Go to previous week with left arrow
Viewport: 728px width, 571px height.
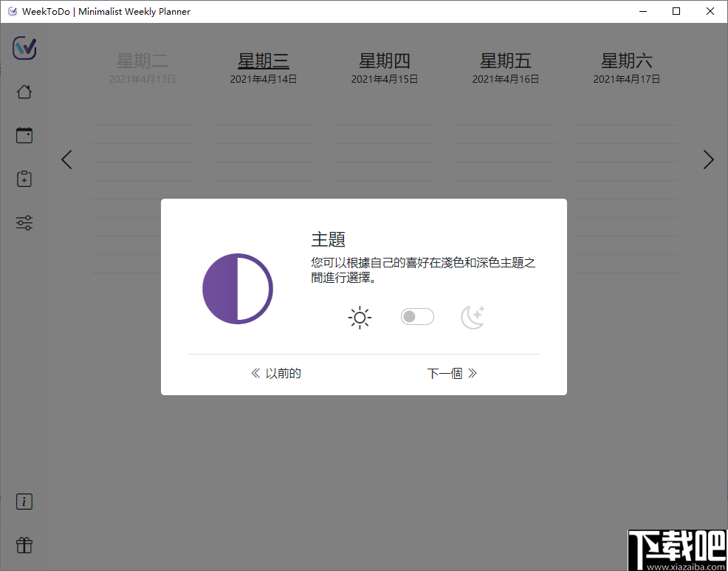[67, 160]
